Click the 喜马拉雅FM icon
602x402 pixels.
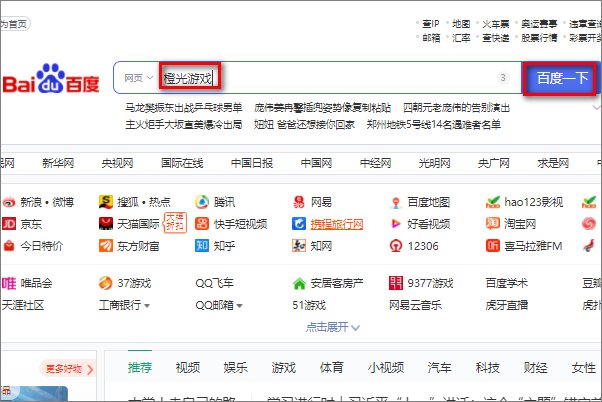coord(493,246)
